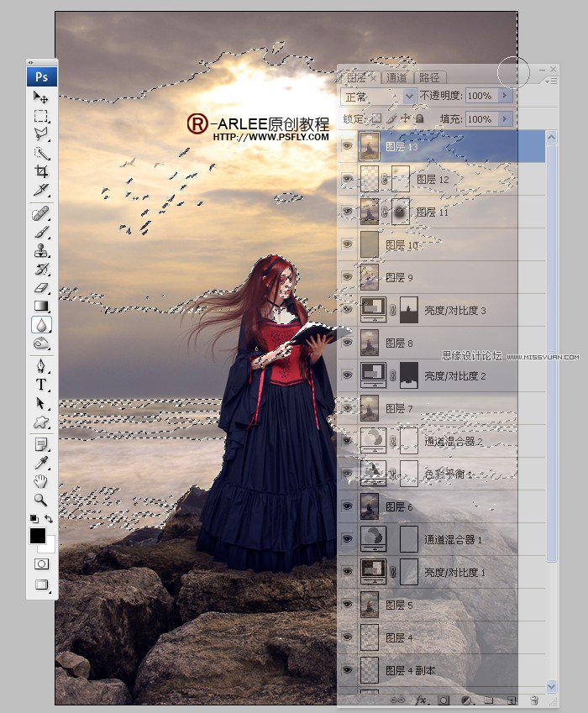Viewport: 588px width, 713px height.
Task: Select the Eyedropper tool
Action: (41, 463)
